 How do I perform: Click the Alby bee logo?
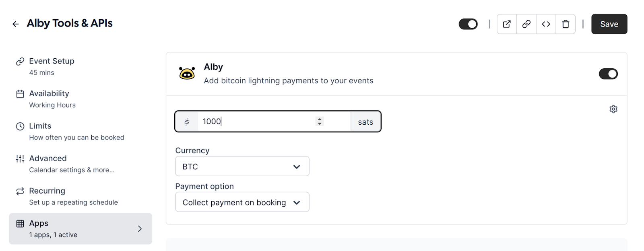(187, 73)
